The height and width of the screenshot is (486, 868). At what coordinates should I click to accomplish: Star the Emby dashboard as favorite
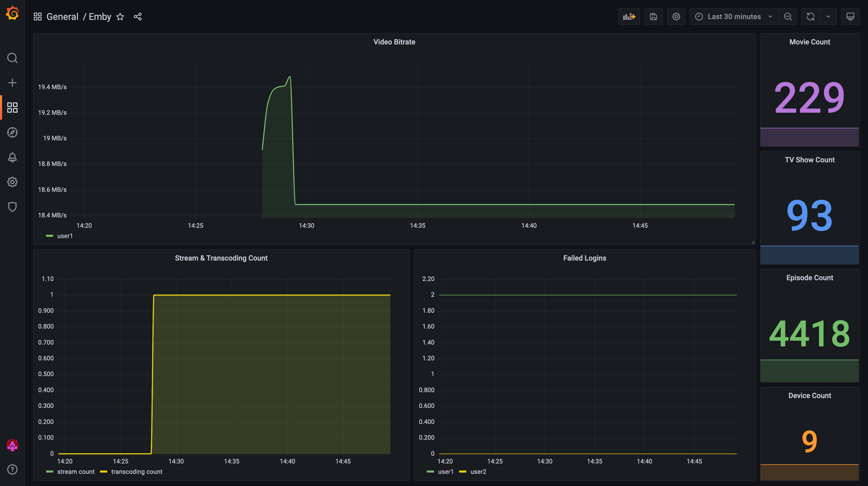pos(120,17)
